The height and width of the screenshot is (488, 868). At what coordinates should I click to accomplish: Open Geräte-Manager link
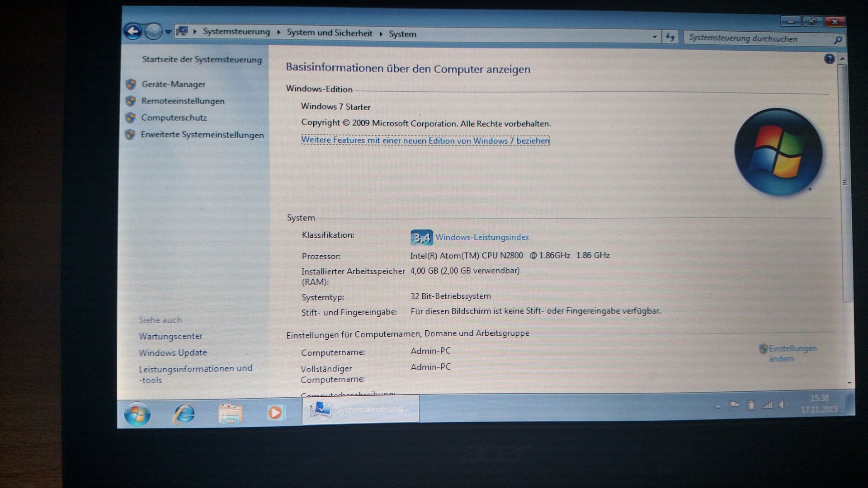[174, 84]
